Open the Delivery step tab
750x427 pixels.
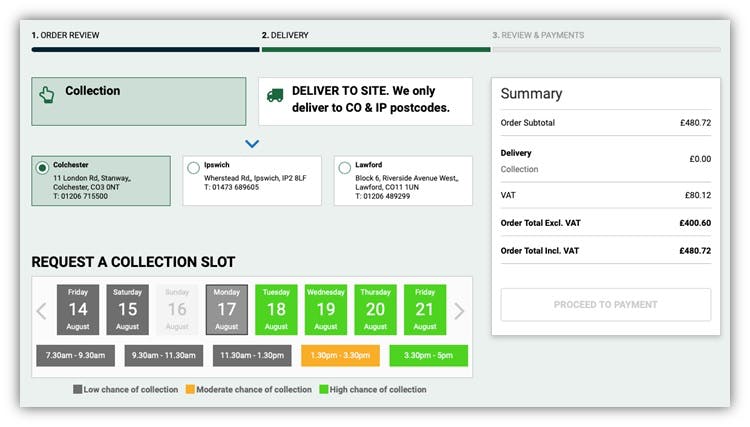point(285,35)
